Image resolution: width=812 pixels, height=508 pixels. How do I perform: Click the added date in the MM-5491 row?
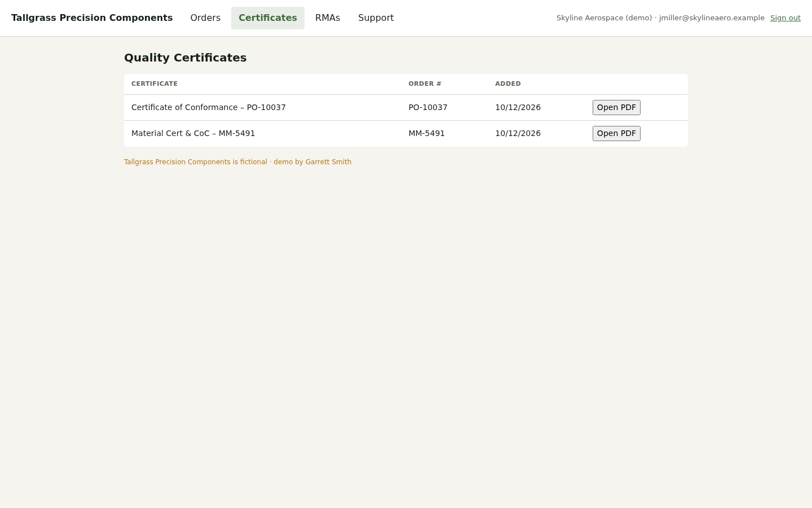518,133
